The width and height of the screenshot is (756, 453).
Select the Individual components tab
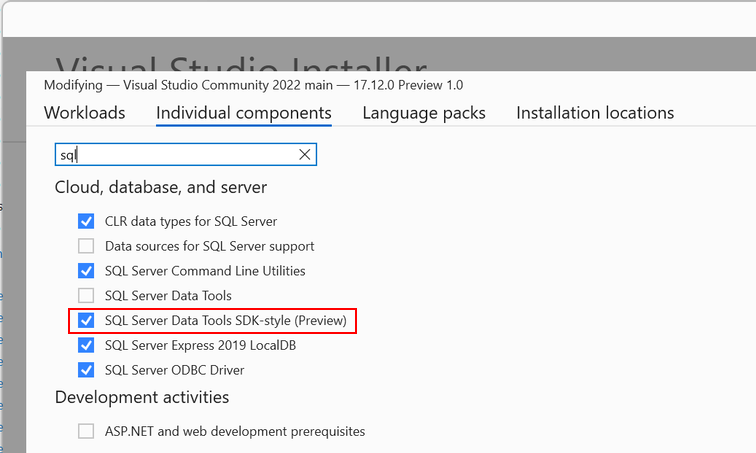pyautogui.click(x=244, y=113)
